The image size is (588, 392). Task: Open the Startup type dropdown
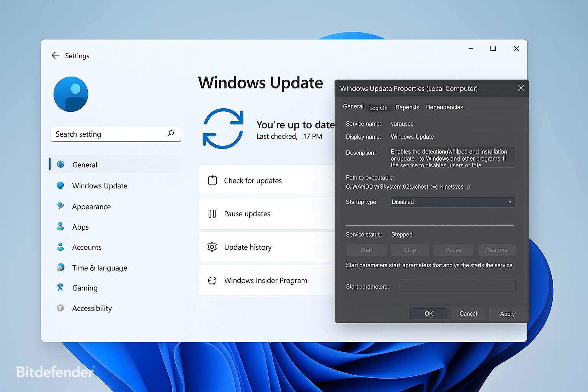click(x=452, y=202)
